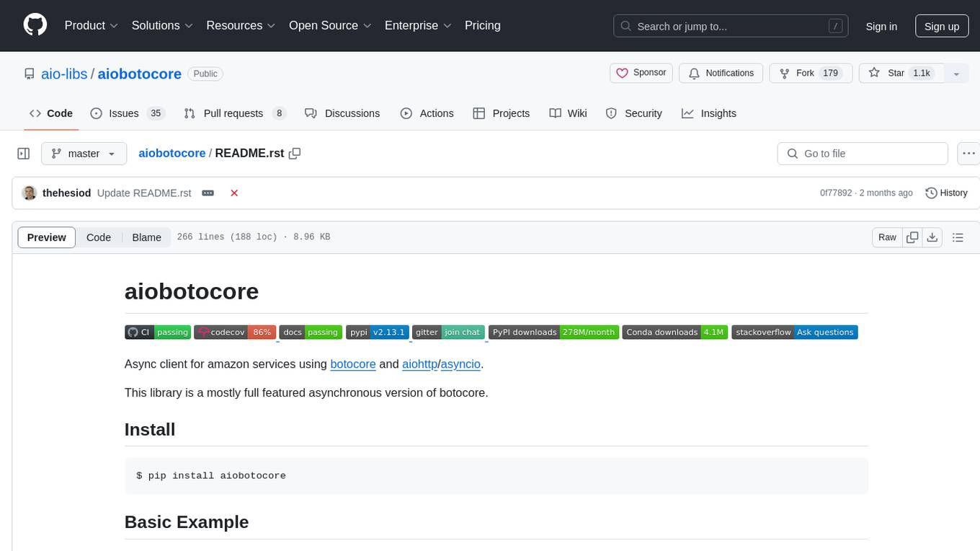Screen dimensions: 980x551
Task: Open the Issues tab
Action: [128, 113]
